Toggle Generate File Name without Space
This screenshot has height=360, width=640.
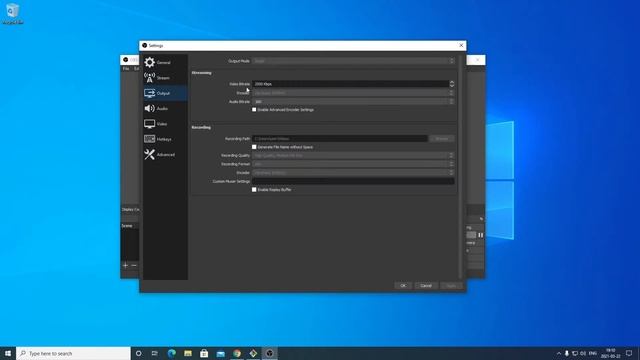click(254, 147)
